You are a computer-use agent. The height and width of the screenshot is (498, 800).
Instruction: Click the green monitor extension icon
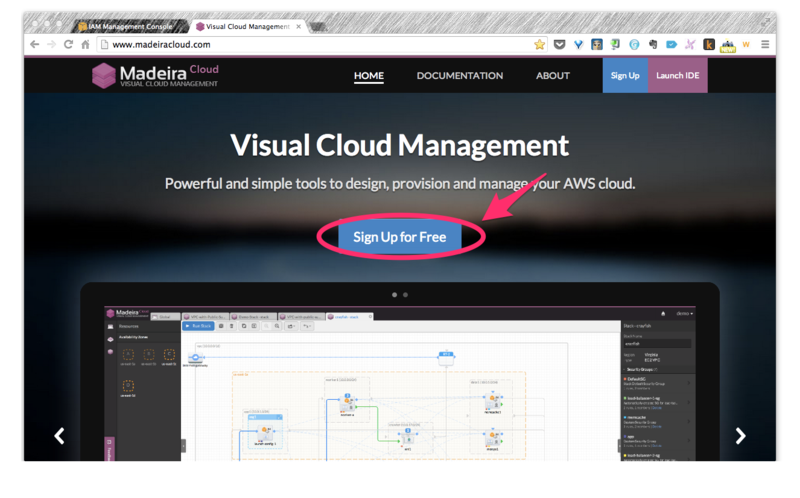click(x=615, y=44)
